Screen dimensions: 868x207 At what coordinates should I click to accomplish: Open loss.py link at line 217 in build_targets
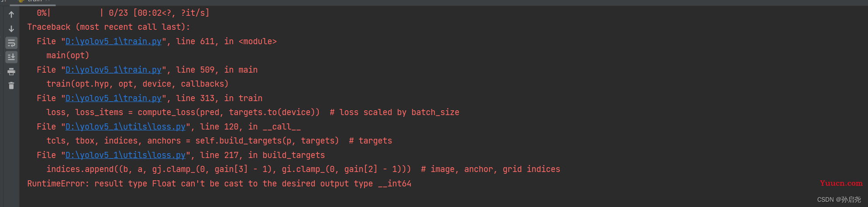(125, 155)
